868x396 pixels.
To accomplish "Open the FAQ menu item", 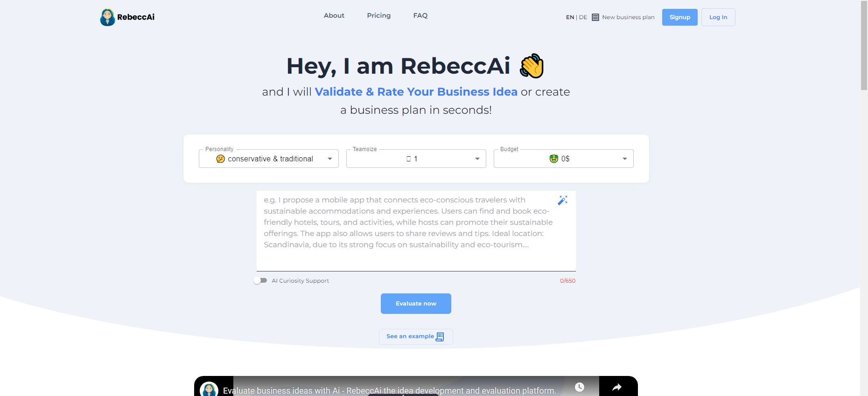I will pyautogui.click(x=420, y=15).
